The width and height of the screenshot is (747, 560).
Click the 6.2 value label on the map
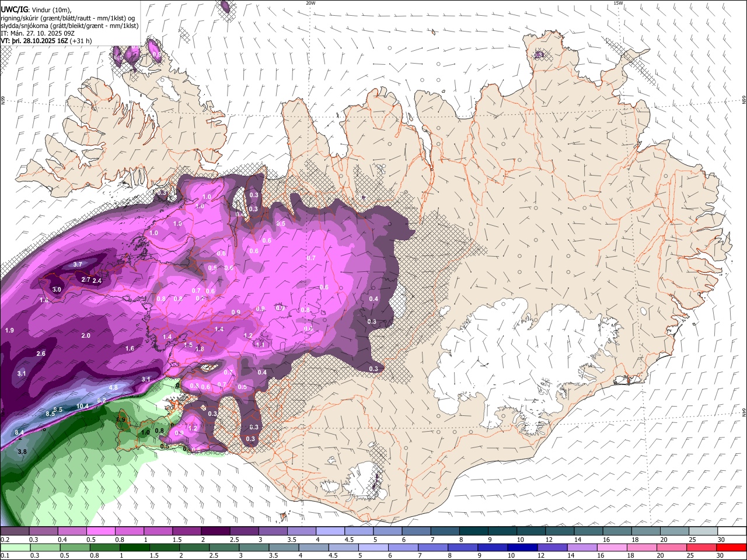102,400
